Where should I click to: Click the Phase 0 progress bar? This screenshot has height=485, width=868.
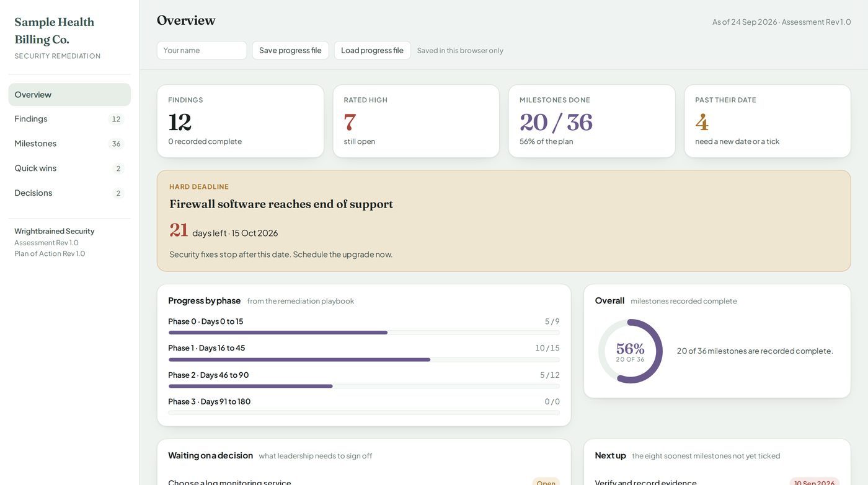tap(364, 333)
